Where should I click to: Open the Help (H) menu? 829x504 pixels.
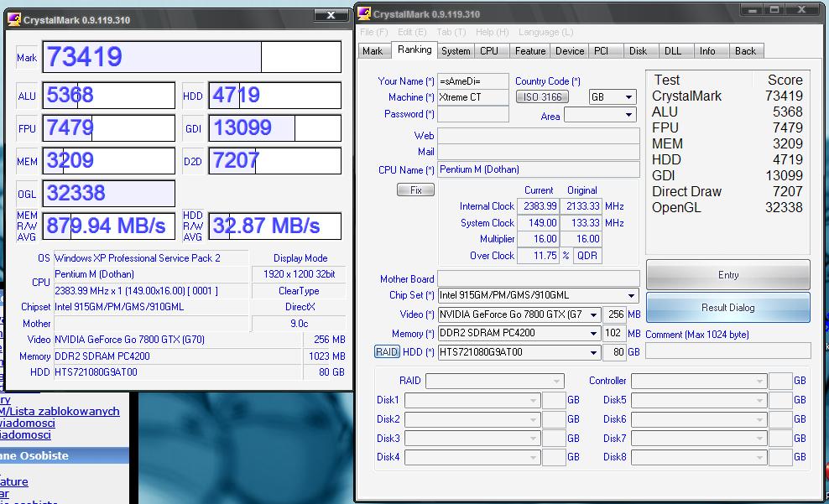click(493, 32)
